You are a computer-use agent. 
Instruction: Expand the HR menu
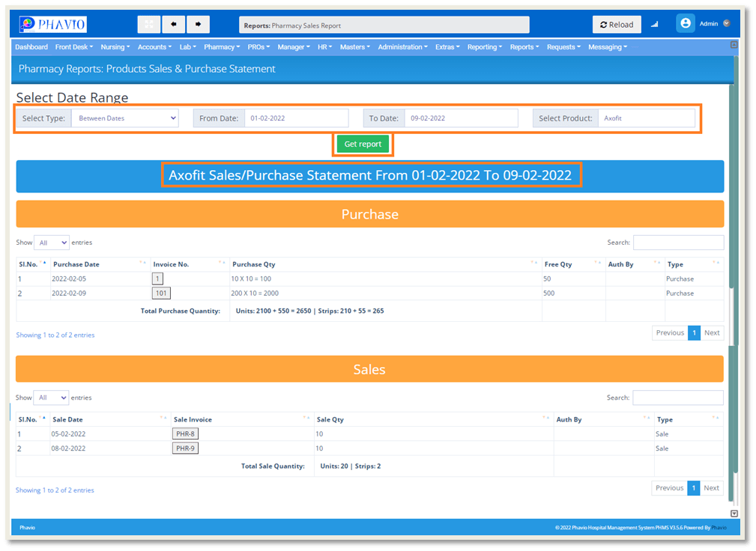[324, 46]
